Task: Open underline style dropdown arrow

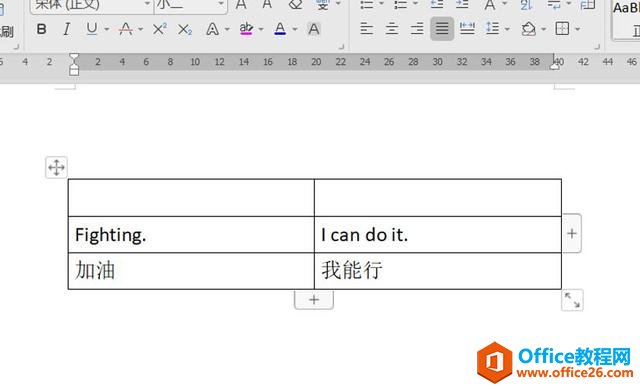Action: click(107, 29)
